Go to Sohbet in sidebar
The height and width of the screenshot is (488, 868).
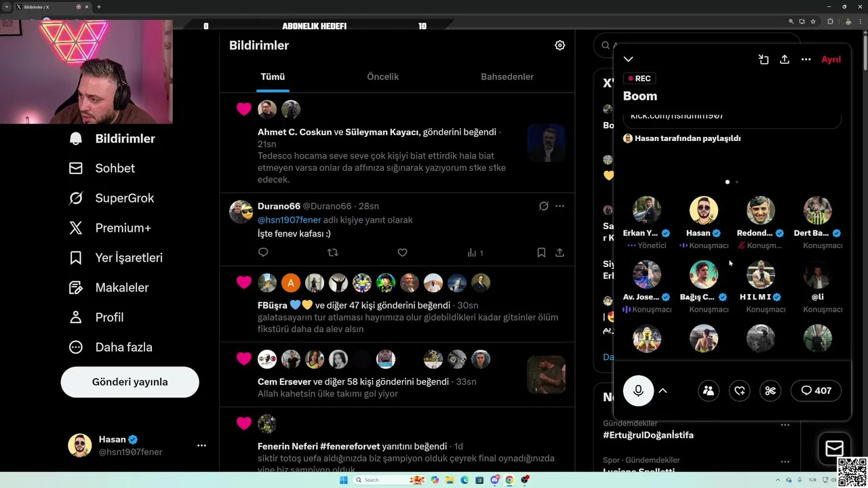pos(102,168)
